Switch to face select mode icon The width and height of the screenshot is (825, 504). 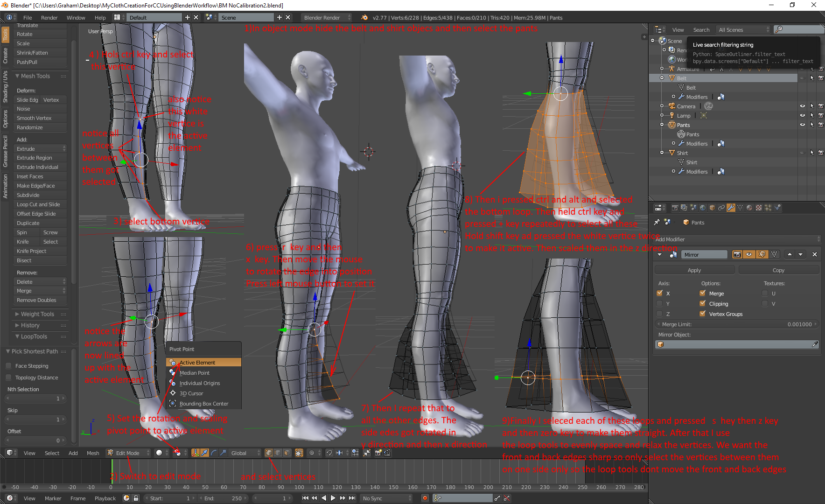(287, 453)
